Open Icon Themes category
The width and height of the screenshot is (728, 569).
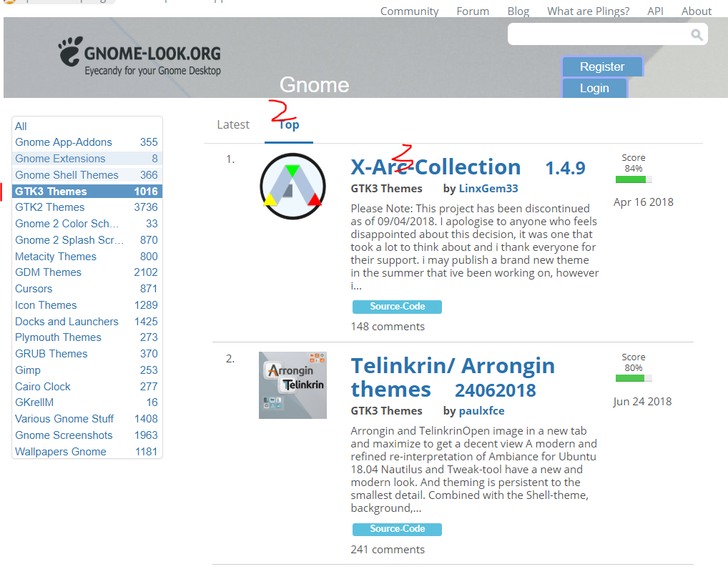pos(87,305)
